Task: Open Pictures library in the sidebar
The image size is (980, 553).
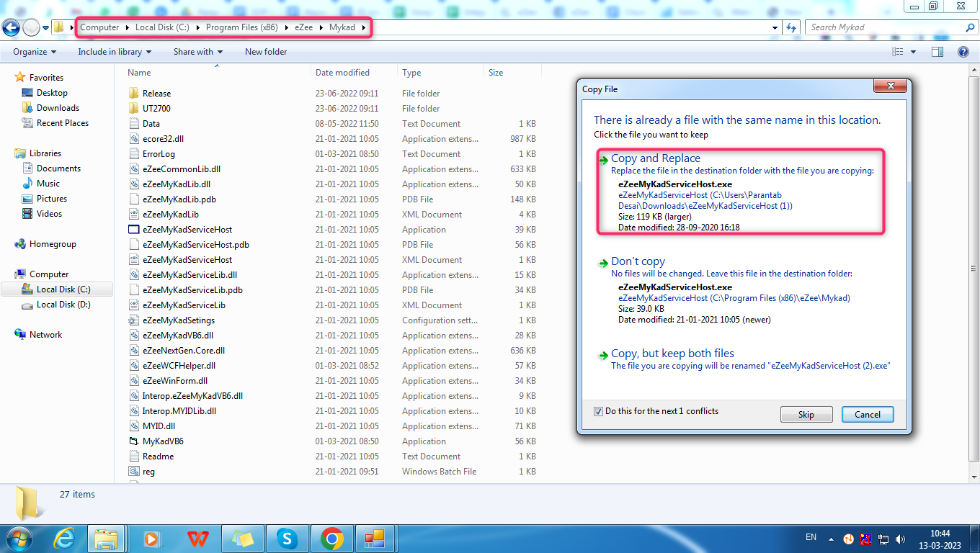Action: (x=52, y=199)
